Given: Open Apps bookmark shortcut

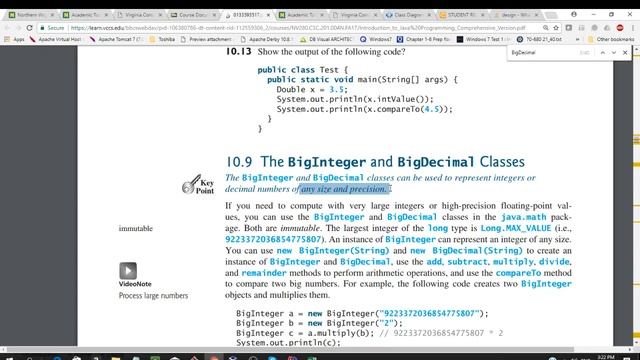Looking at the screenshot, I should coord(14,39).
